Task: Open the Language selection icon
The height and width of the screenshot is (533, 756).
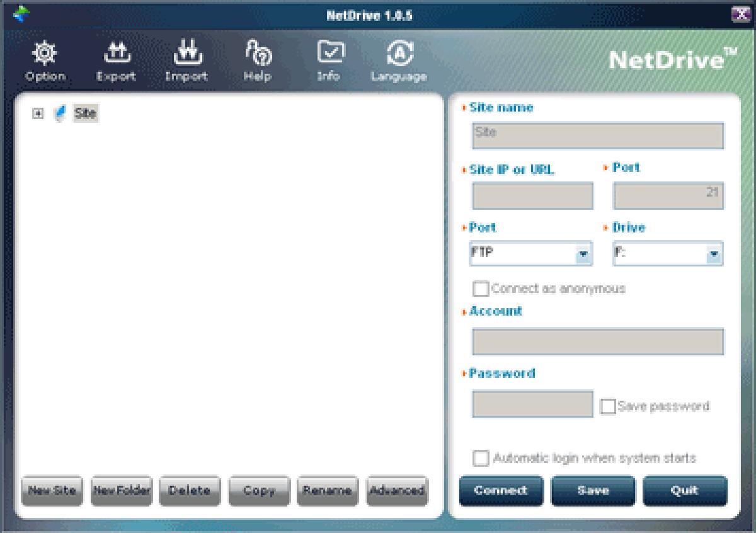Action: click(399, 54)
